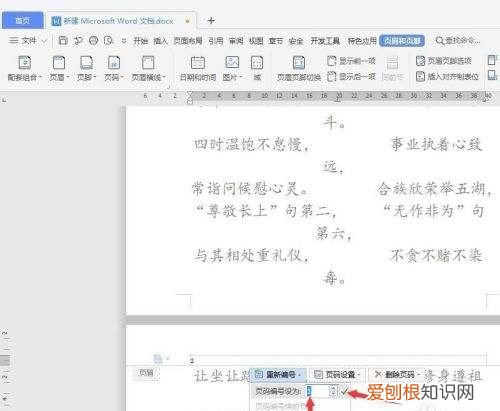Open the 页眉横线 header line dropdown
The width and height of the screenshot is (500, 411).
(x=148, y=68)
